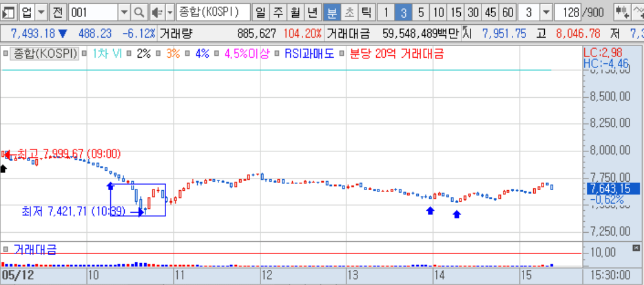Choose the 15 minute interval button

click(x=456, y=13)
